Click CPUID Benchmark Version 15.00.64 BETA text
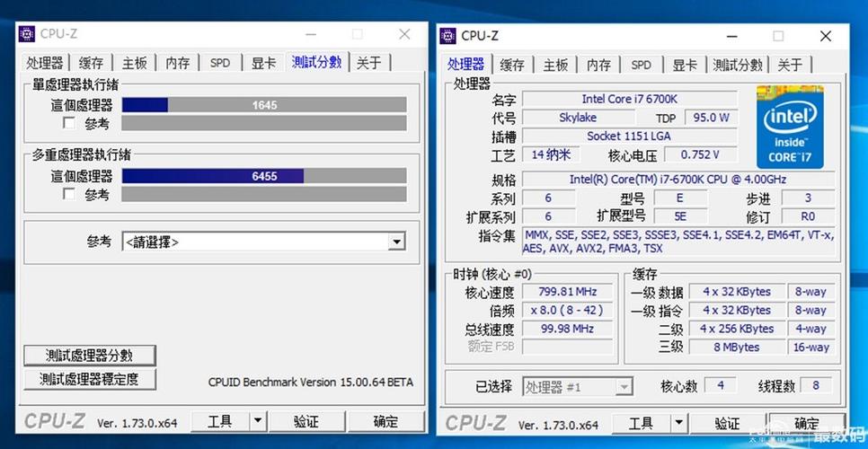This screenshot has width=868, height=449. [x=310, y=382]
